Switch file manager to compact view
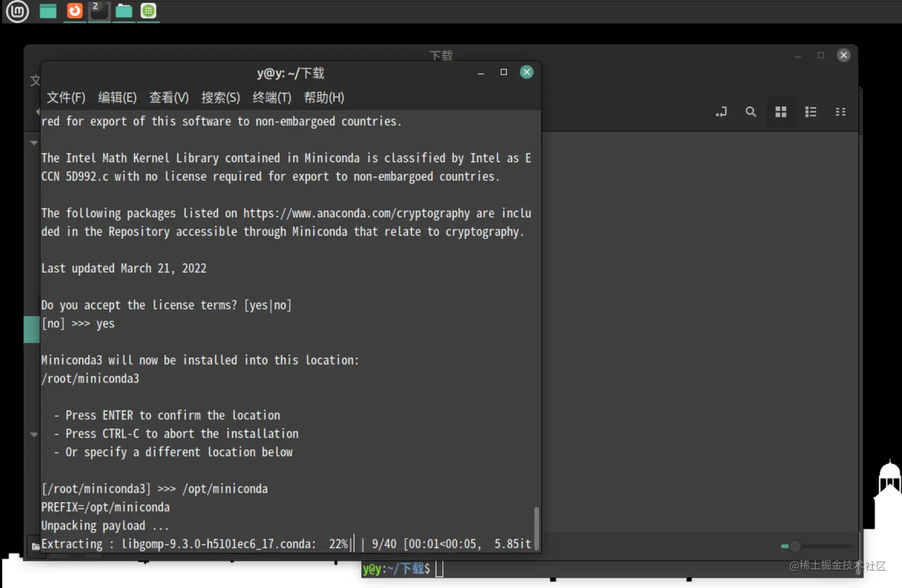The image size is (902, 588). coord(840,112)
